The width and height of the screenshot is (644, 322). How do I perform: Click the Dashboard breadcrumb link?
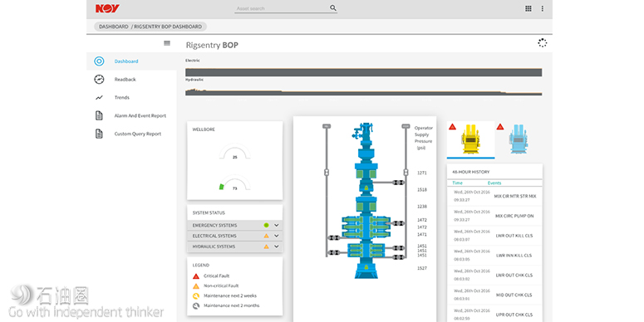113,27
